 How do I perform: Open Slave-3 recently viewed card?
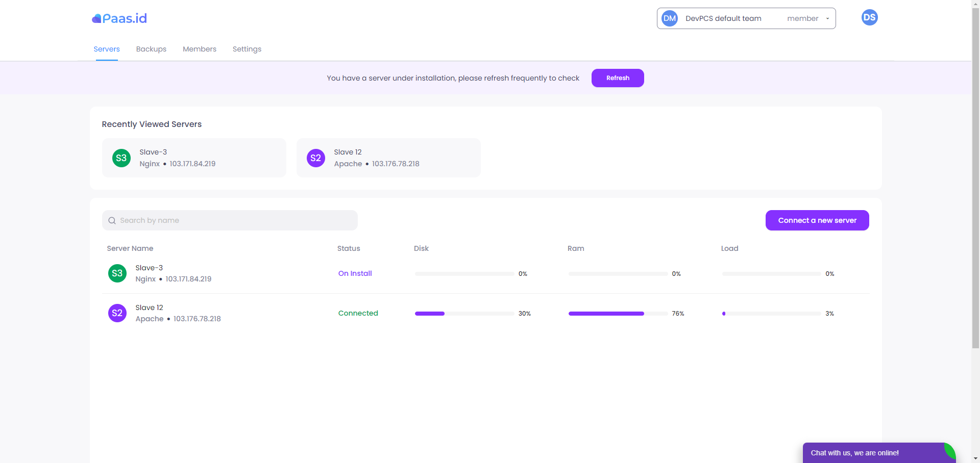194,158
